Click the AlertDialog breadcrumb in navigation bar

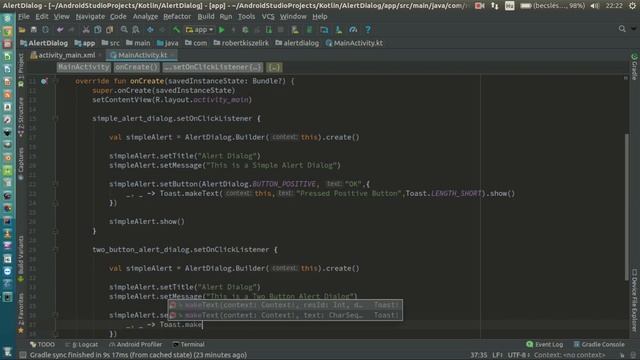coord(44,43)
